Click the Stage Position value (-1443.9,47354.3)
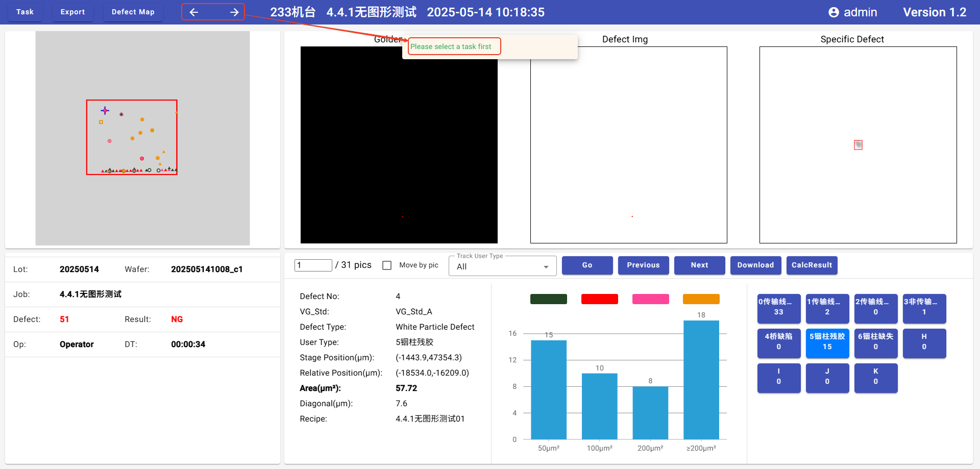This screenshot has width=980, height=469. [x=429, y=357]
